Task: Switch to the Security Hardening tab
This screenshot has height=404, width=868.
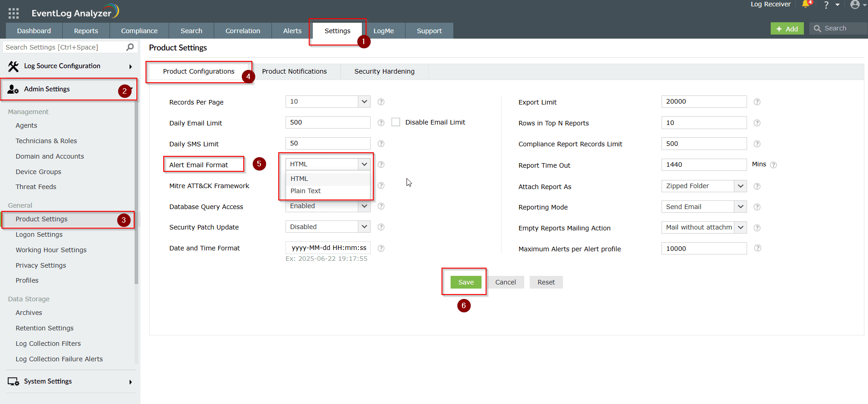Action: pos(384,71)
